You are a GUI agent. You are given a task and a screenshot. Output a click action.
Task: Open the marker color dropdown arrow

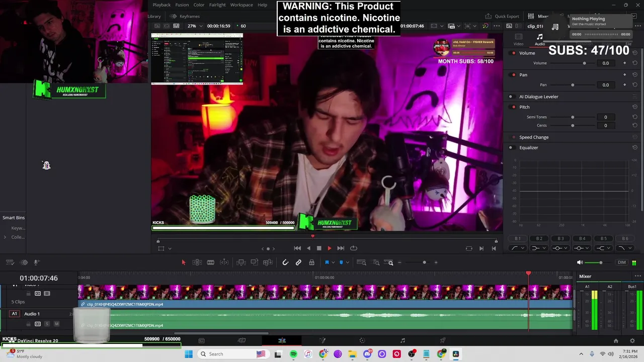(x=348, y=262)
